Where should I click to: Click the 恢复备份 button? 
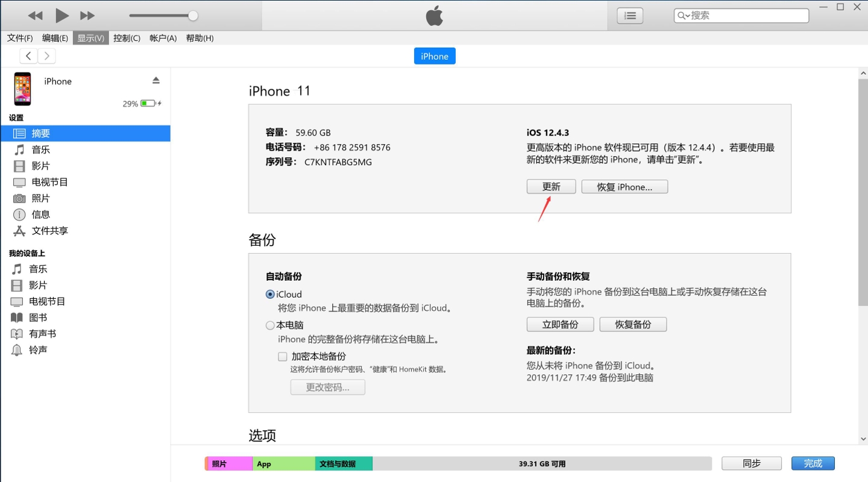pyautogui.click(x=633, y=325)
